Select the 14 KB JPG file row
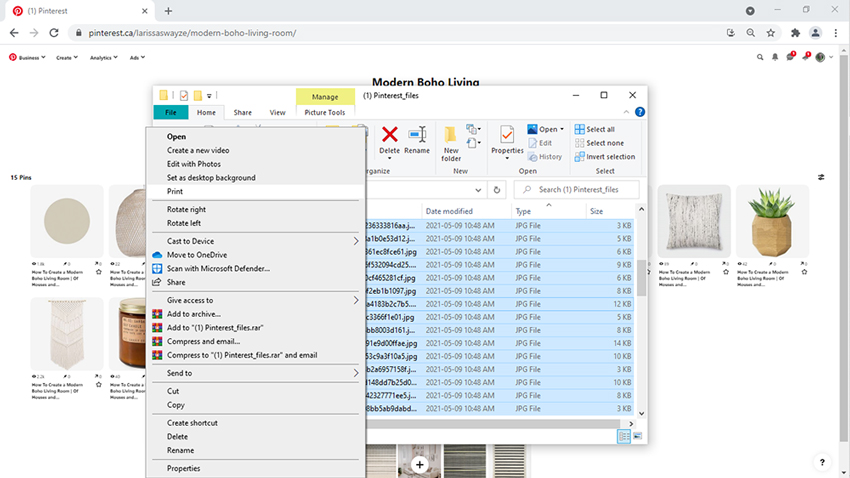The height and width of the screenshot is (478, 850). click(x=499, y=343)
